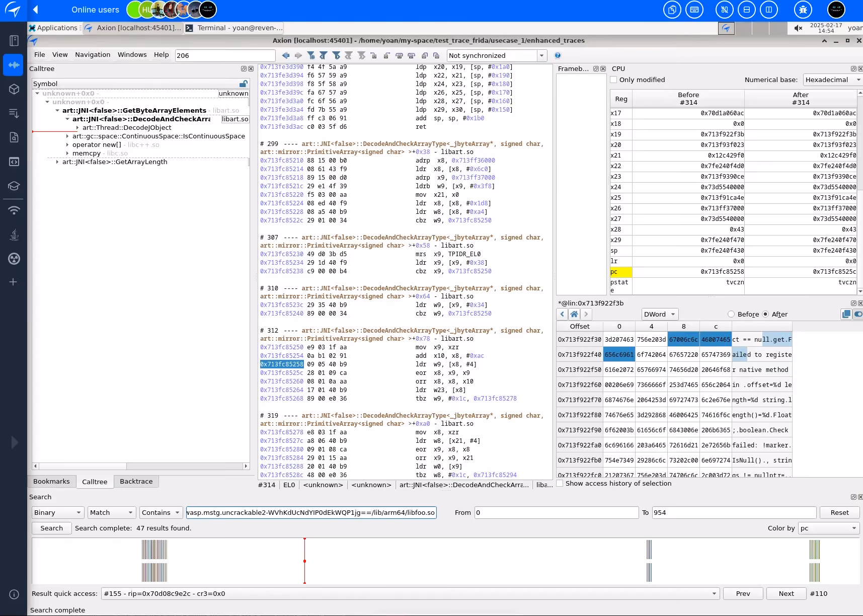Click the bug report icon in the blue bar
Image resolution: width=863 pixels, height=616 pixels.
[803, 10]
